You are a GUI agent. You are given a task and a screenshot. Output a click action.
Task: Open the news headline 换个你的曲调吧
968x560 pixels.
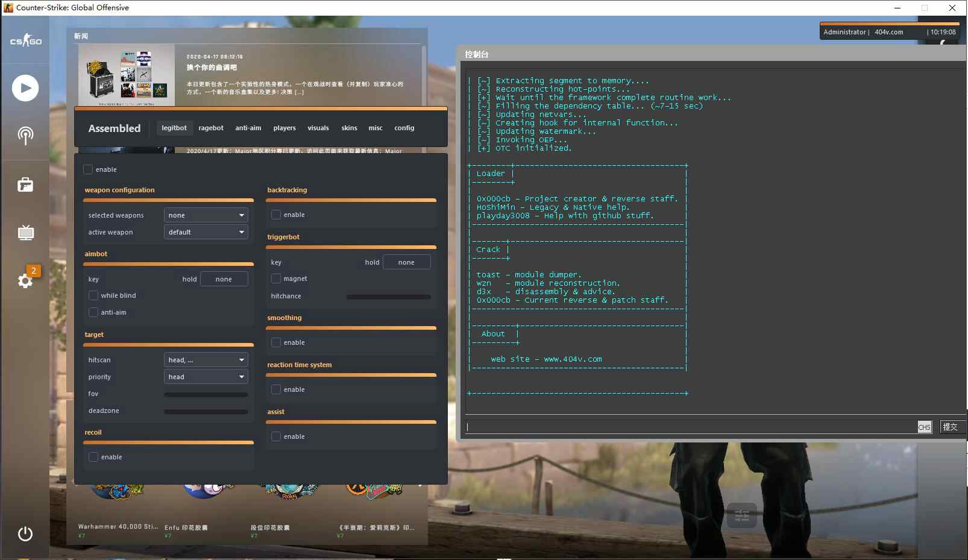(x=212, y=68)
